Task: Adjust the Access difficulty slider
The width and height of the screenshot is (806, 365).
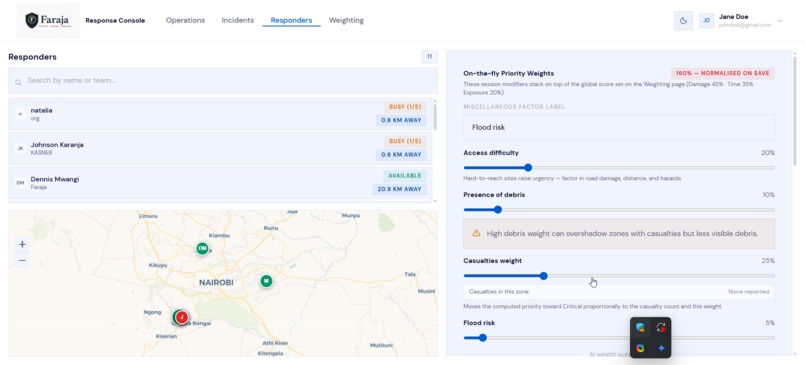Action: point(618,168)
